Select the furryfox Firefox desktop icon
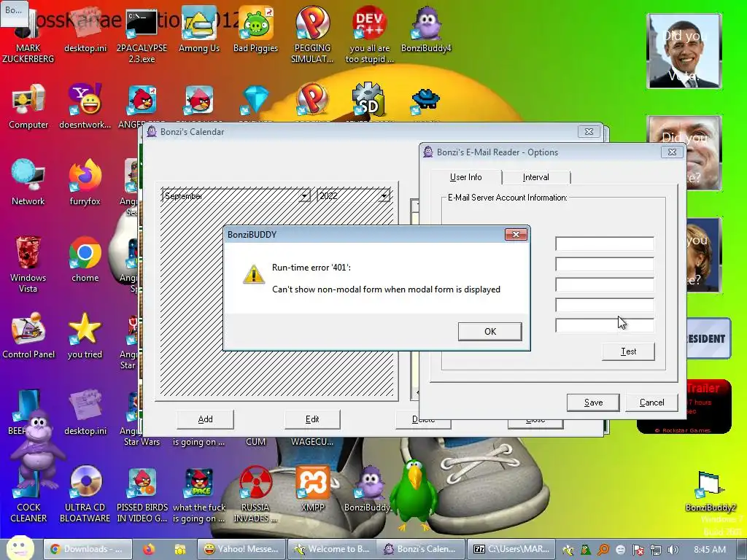The image size is (747, 560). 85,183
